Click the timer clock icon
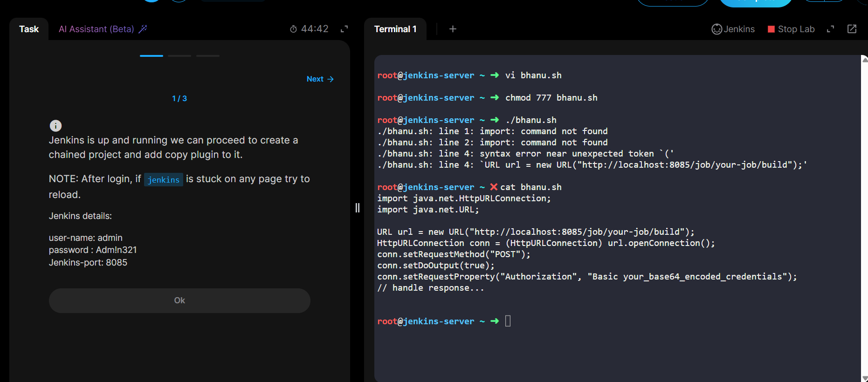868x382 pixels. [293, 29]
